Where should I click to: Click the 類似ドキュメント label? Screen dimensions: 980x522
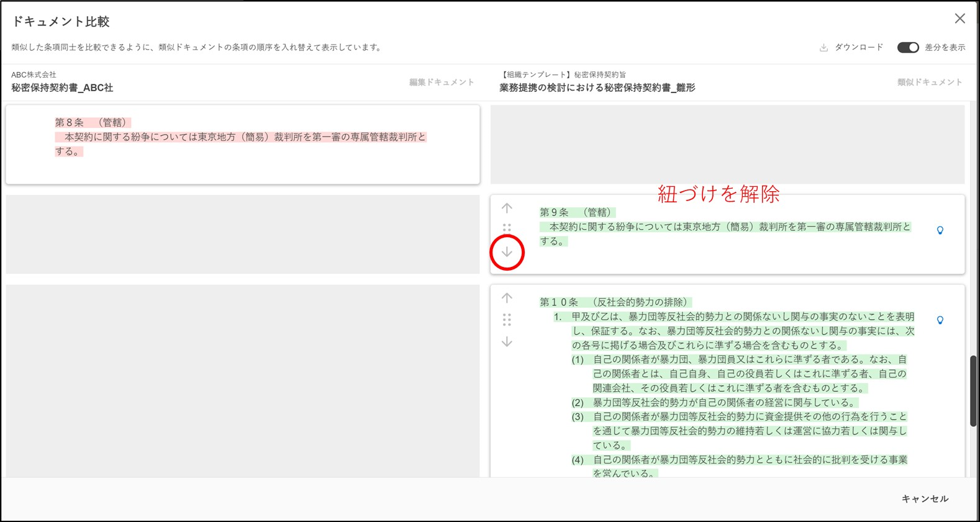(929, 82)
